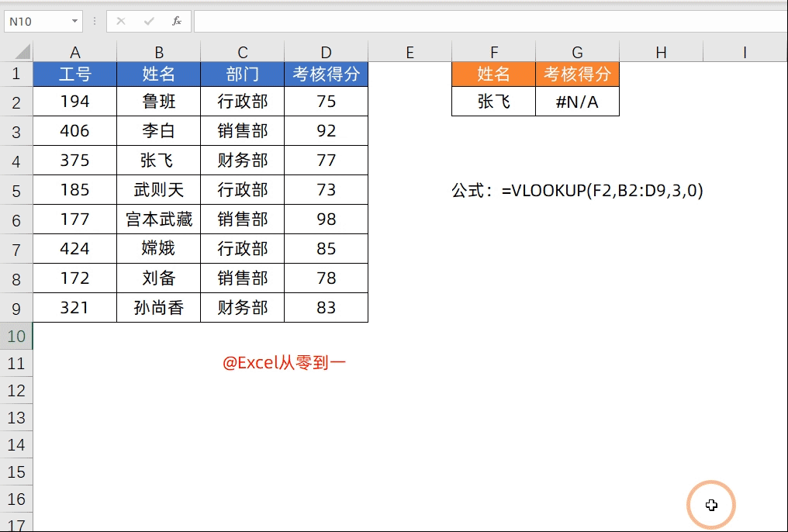This screenshot has width=788, height=532.
Task: Click the 考核得分 orange header cell
Action: (x=577, y=73)
